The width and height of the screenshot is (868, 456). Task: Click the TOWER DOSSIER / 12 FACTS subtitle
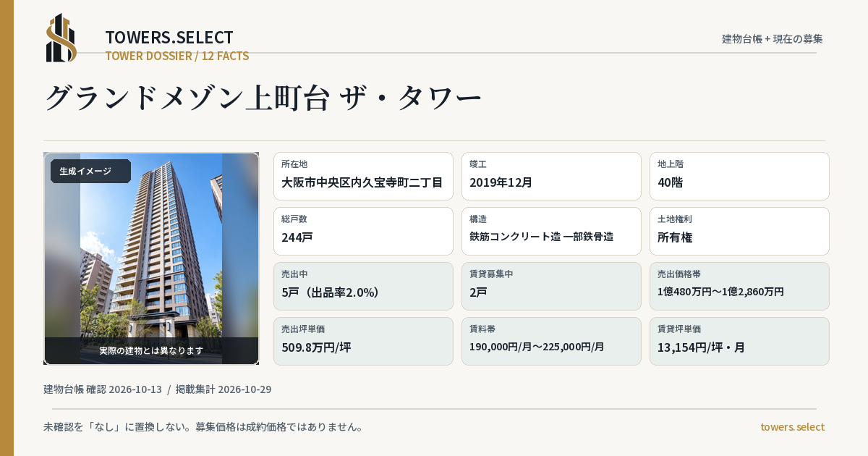[x=177, y=56]
